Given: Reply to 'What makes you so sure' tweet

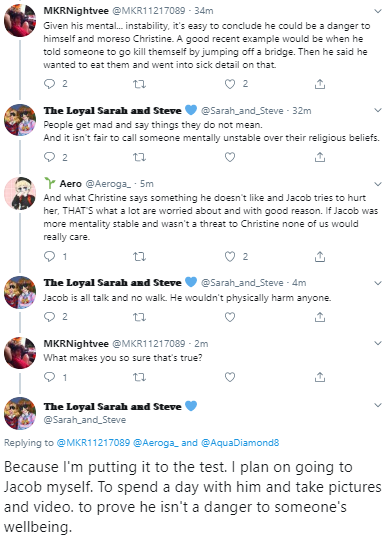Looking at the screenshot, I should pos(49,377).
